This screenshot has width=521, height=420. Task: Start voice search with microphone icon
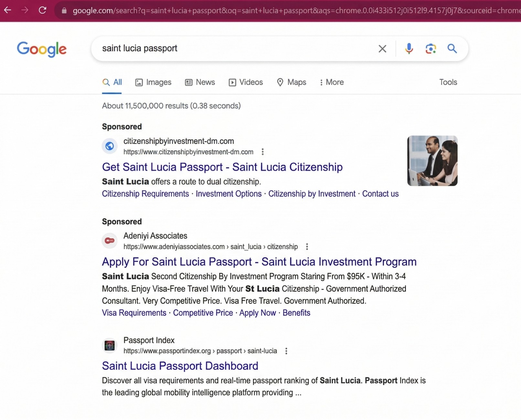click(409, 48)
